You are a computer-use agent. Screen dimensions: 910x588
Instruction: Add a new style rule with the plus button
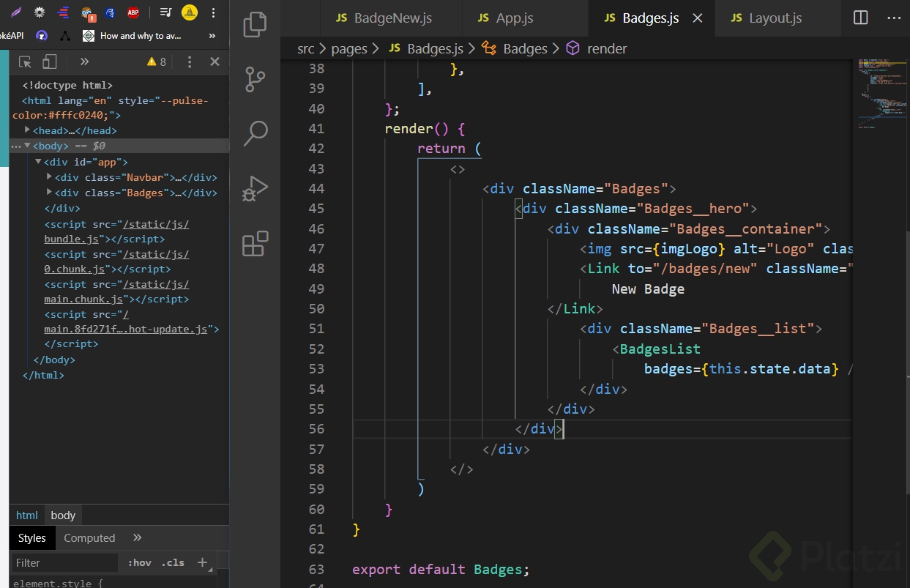click(202, 562)
